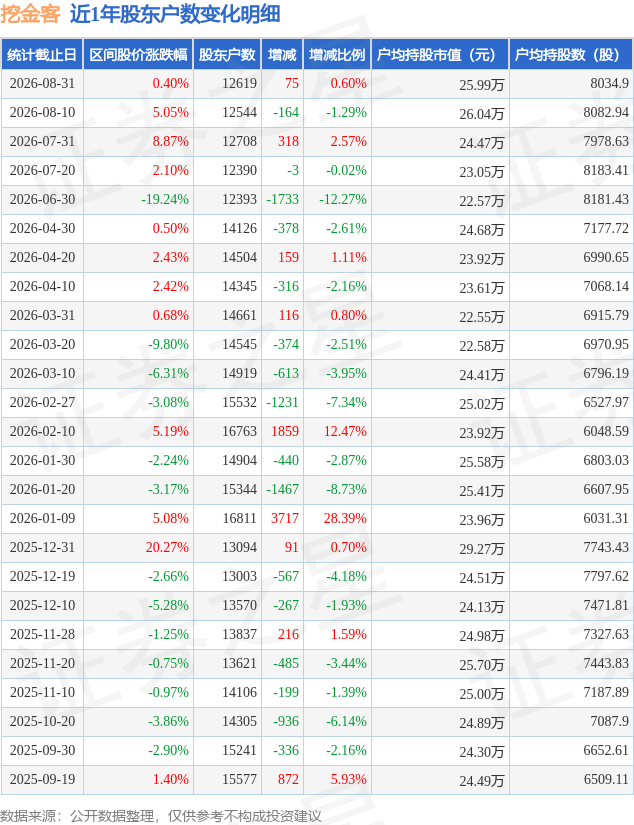Select the 2026-08-31 date cell

[42, 83]
